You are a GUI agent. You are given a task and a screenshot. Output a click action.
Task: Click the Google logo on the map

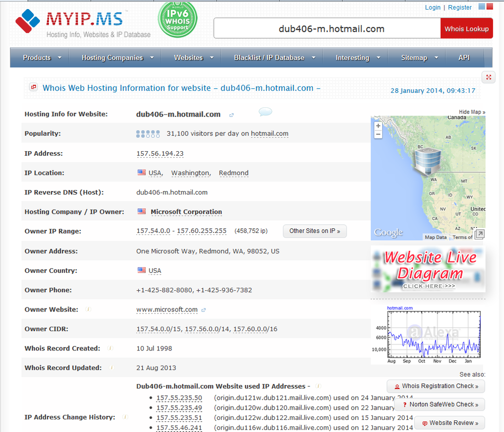tap(388, 232)
